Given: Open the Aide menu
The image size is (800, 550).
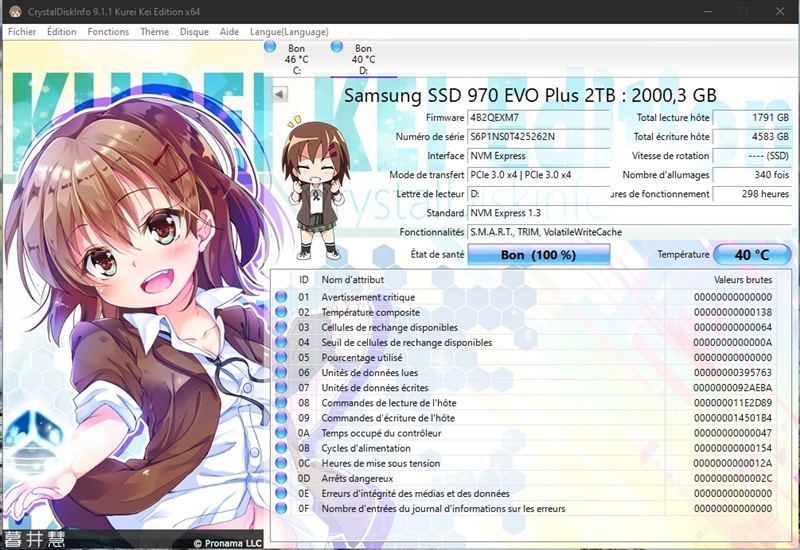Looking at the screenshot, I should tap(230, 32).
